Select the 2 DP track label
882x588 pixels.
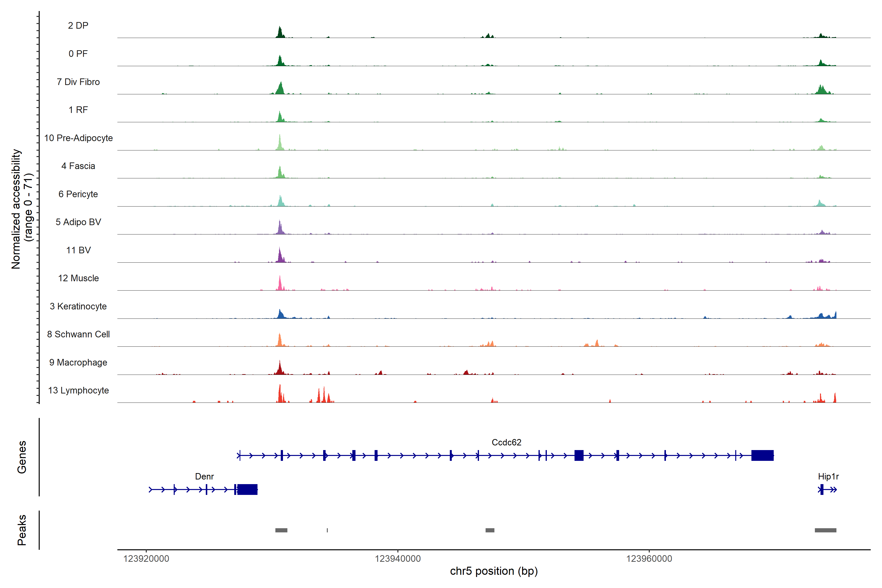[x=78, y=25]
